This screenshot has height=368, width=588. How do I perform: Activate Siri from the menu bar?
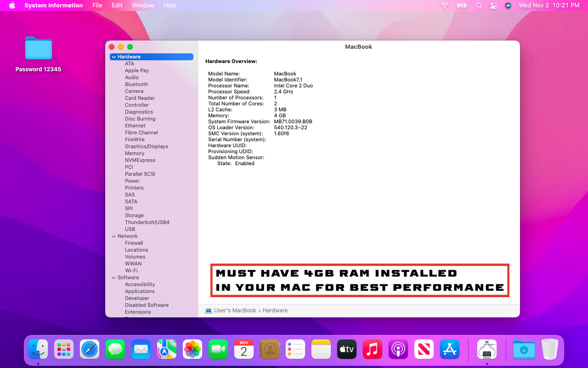(508, 6)
